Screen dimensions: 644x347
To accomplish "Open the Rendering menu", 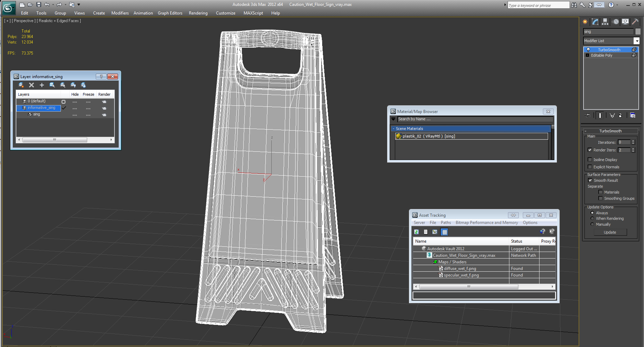I will click(198, 13).
